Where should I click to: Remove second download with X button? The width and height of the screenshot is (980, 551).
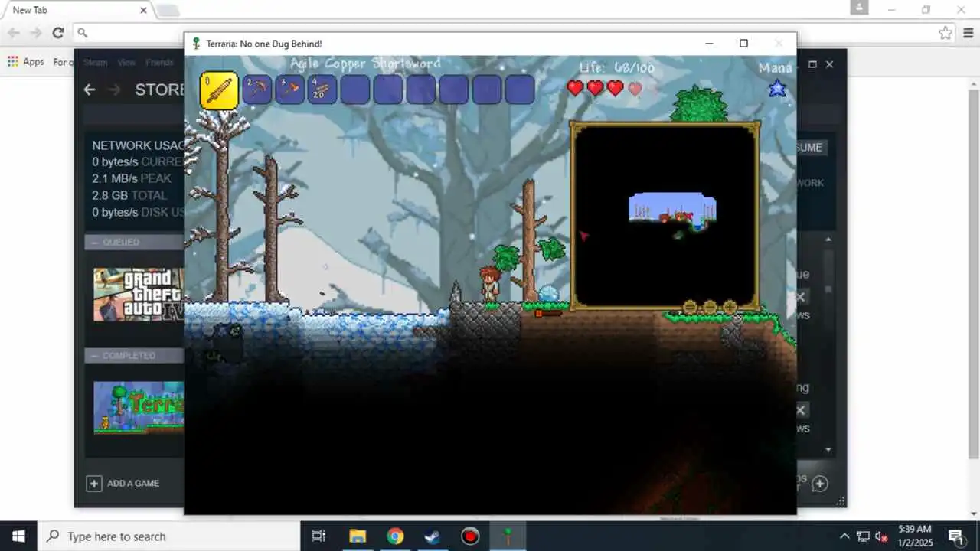coord(800,410)
